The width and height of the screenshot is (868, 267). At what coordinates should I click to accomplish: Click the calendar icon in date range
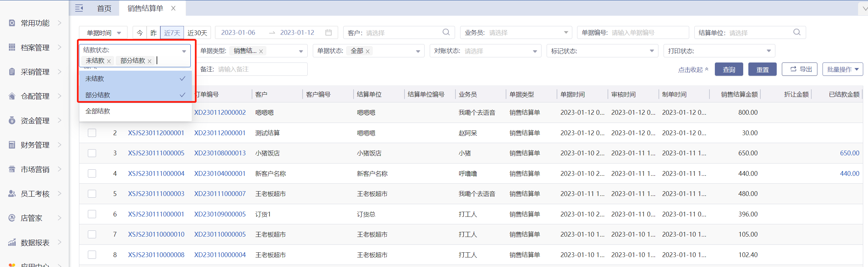(329, 32)
